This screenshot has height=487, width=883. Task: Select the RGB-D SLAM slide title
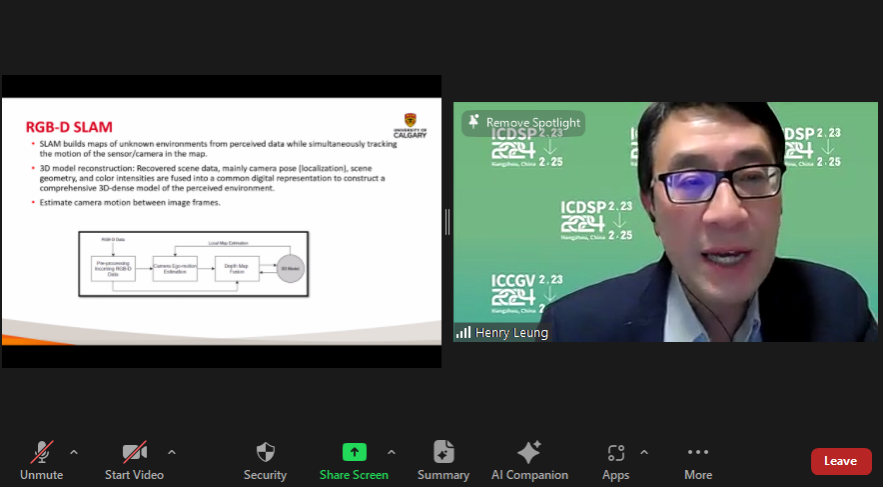click(x=69, y=126)
